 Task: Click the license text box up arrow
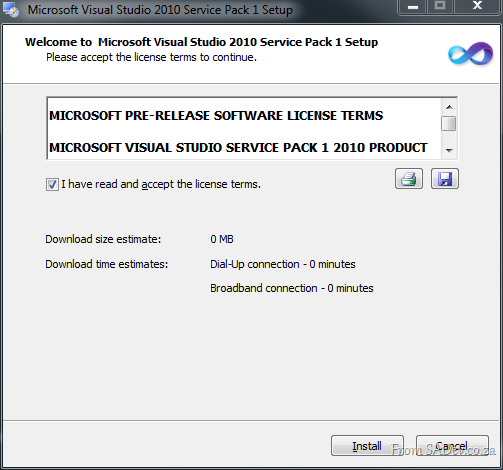click(449, 107)
